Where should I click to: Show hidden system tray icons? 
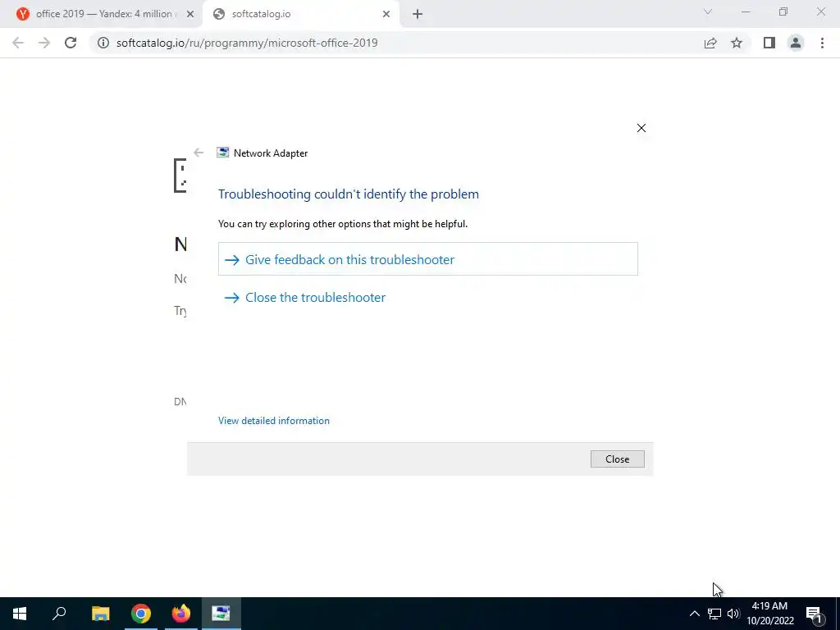[x=694, y=614]
